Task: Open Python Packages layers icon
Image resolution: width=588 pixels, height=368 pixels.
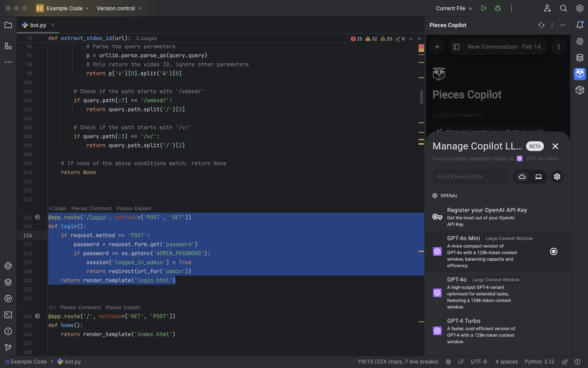Action: pyautogui.click(x=8, y=282)
